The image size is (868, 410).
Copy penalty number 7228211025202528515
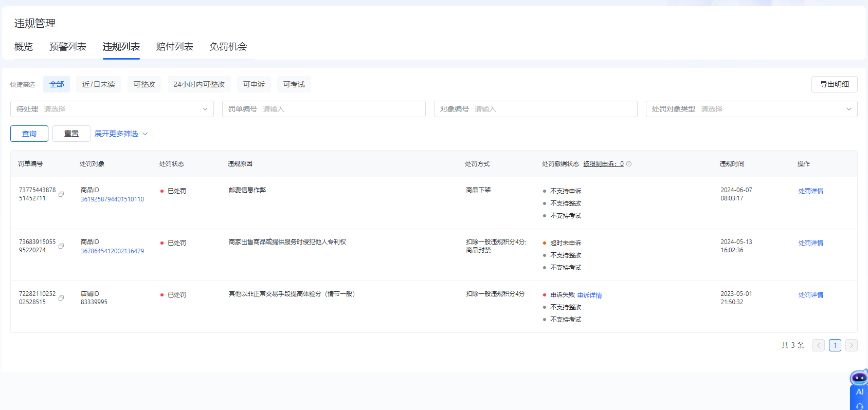point(61,298)
